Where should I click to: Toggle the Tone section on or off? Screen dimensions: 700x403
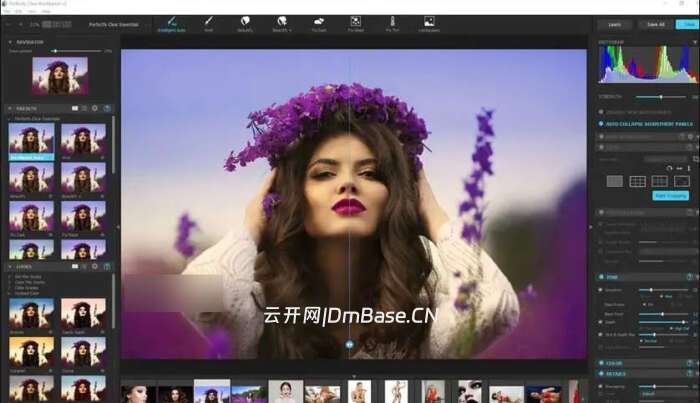click(x=601, y=277)
